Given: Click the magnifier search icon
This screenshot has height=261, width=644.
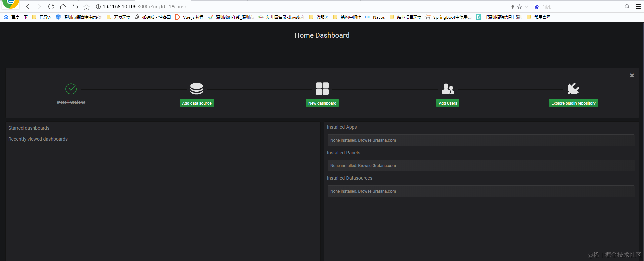Looking at the screenshot, I should (627, 7).
